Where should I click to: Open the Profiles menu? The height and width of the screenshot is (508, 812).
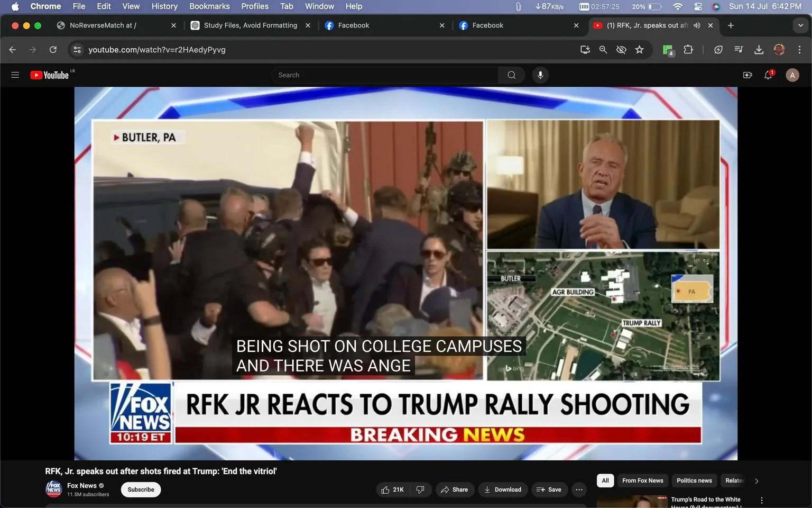pyautogui.click(x=255, y=6)
